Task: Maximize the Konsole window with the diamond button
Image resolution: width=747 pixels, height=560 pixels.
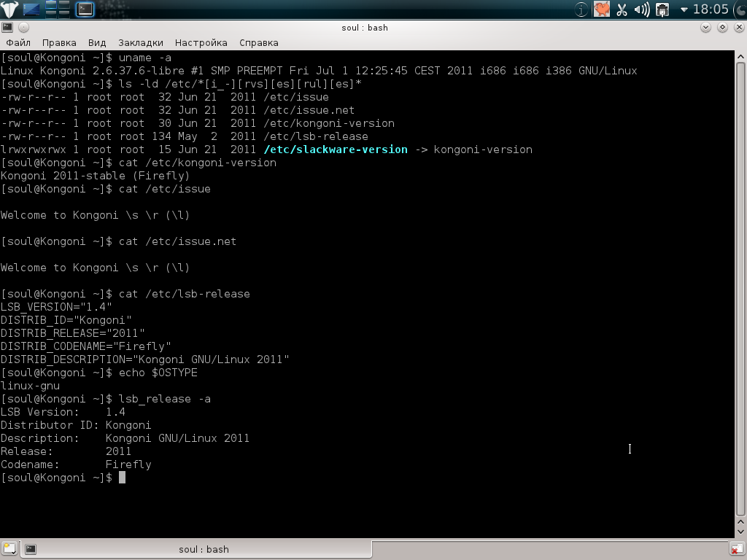Action: (722, 28)
